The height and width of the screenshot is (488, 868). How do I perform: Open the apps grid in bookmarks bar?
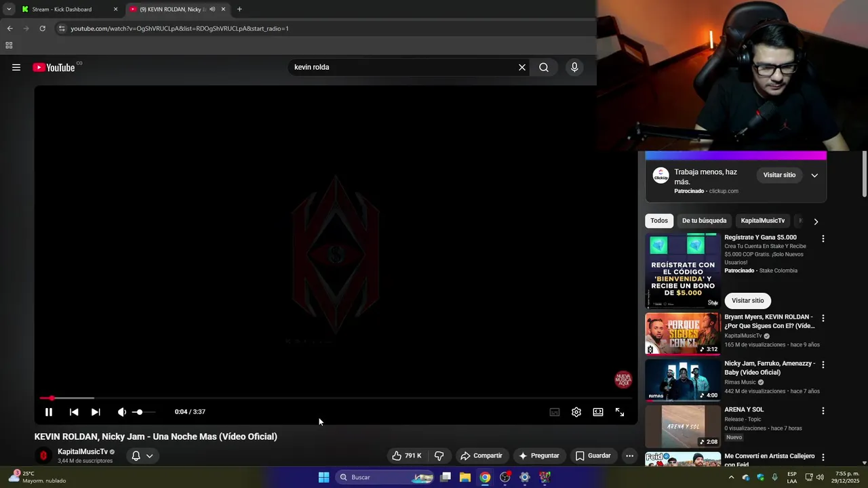click(x=9, y=45)
